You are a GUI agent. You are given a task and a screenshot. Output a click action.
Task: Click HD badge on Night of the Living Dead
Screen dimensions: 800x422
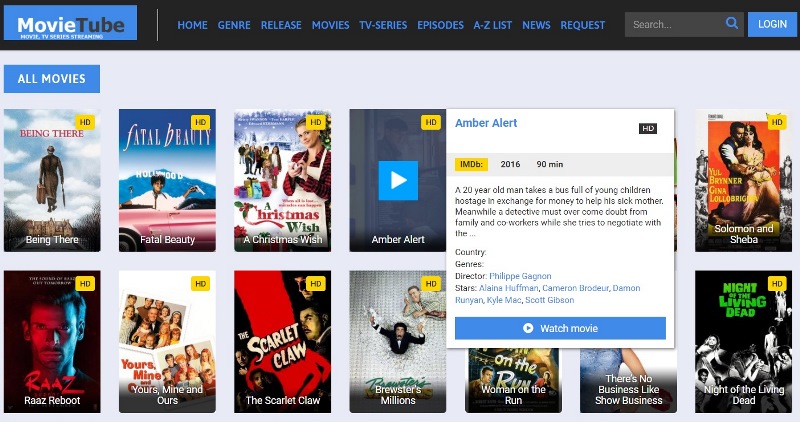click(777, 284)
